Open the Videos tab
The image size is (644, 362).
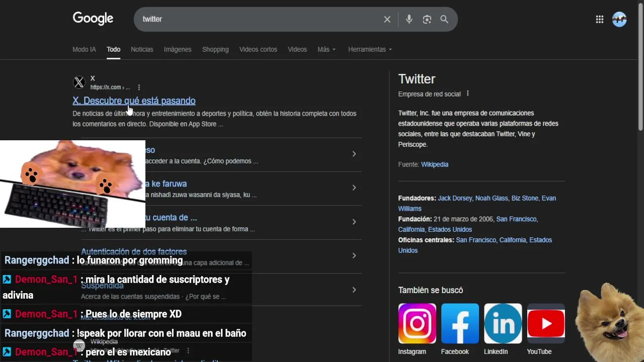(297, 49)
